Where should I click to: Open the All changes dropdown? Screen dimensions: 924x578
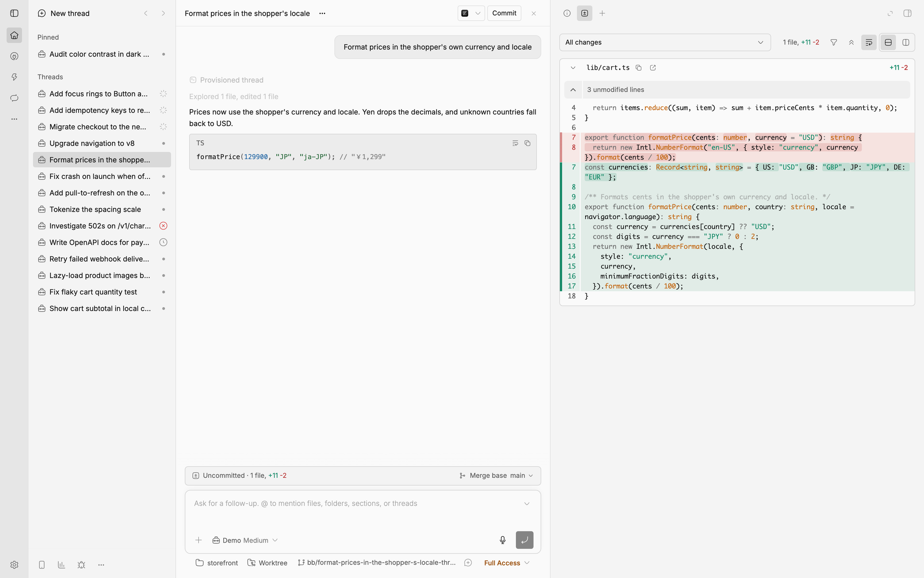[665, 42]
